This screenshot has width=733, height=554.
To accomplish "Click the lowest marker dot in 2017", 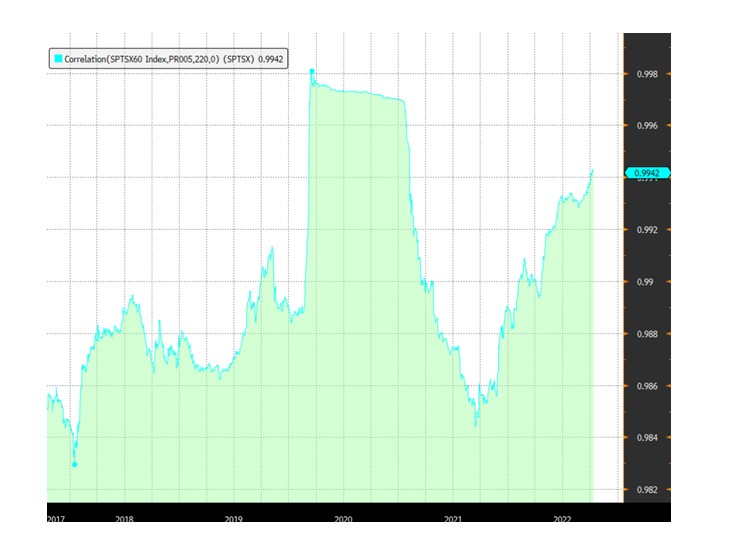I will 74,464.
